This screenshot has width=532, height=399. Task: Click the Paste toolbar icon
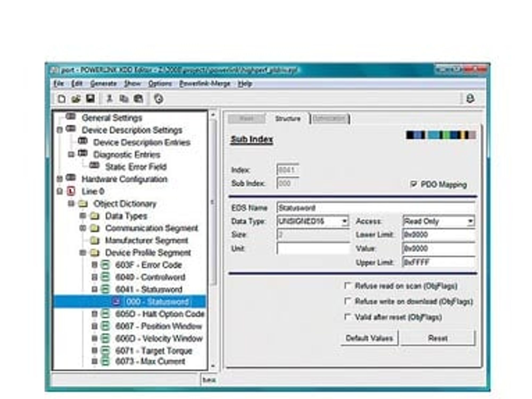coord(138,99)
